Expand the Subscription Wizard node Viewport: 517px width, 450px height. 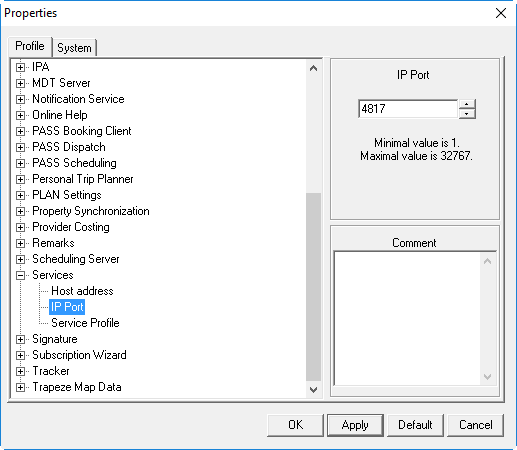[x=20, y=355]
